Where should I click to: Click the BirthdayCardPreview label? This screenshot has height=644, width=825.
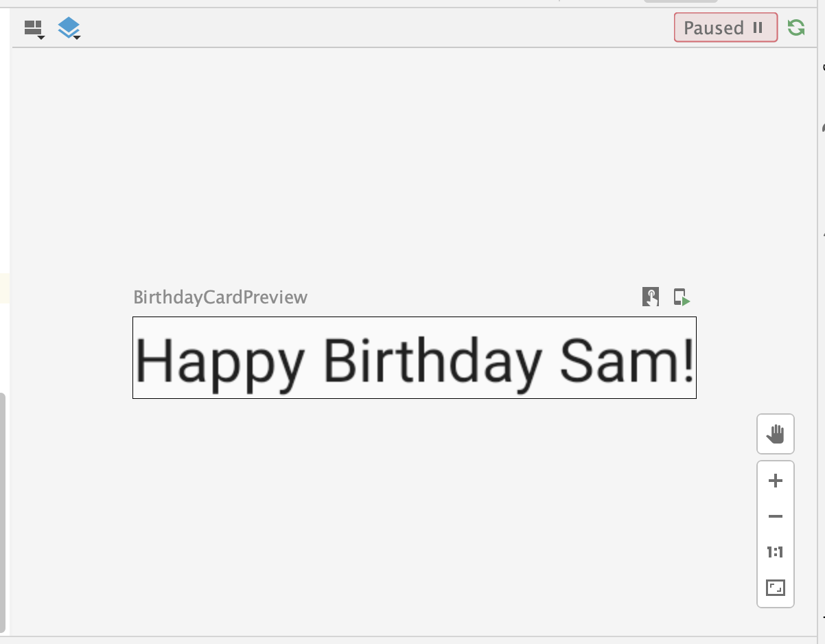[x=220, y=297]
